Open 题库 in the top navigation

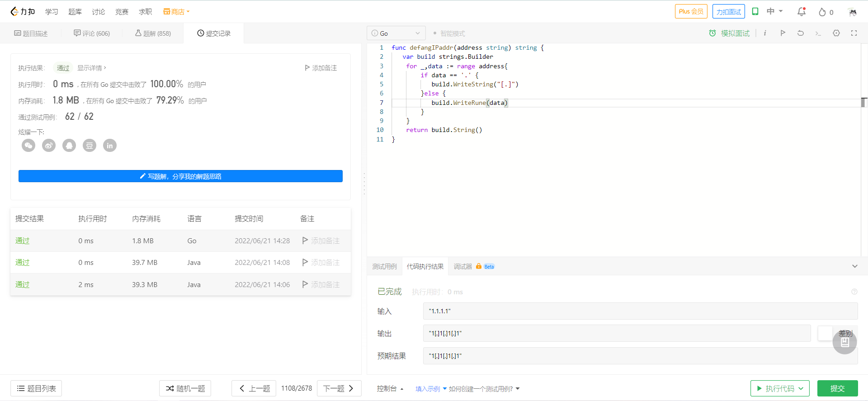(x=75, y=12)
